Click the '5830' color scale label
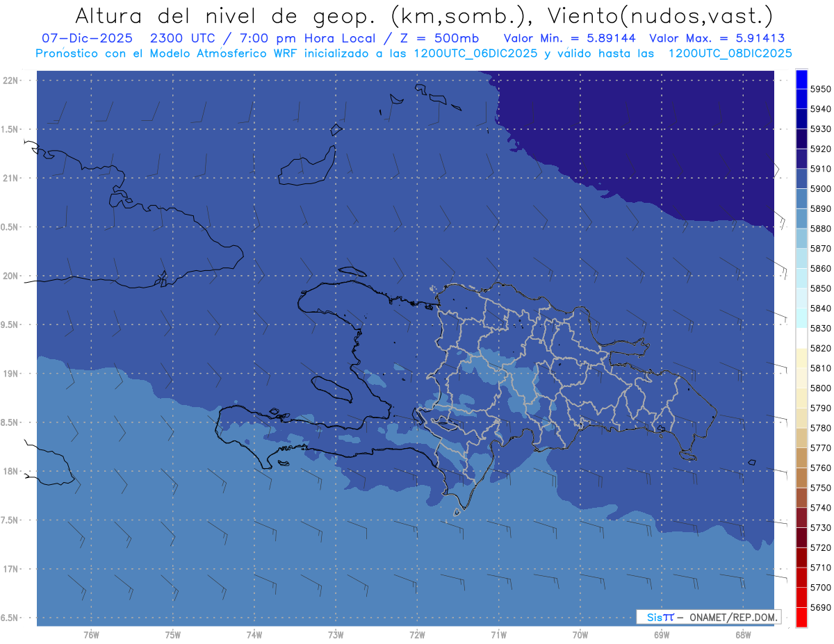 pos(820,329)
